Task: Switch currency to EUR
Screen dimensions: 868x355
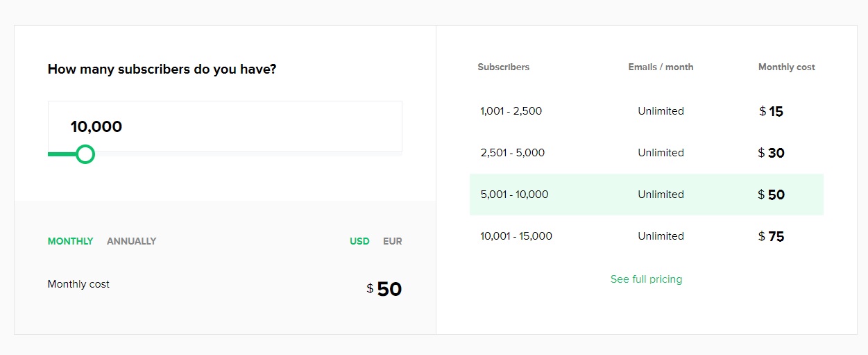Action: click(x=393, y=241)
